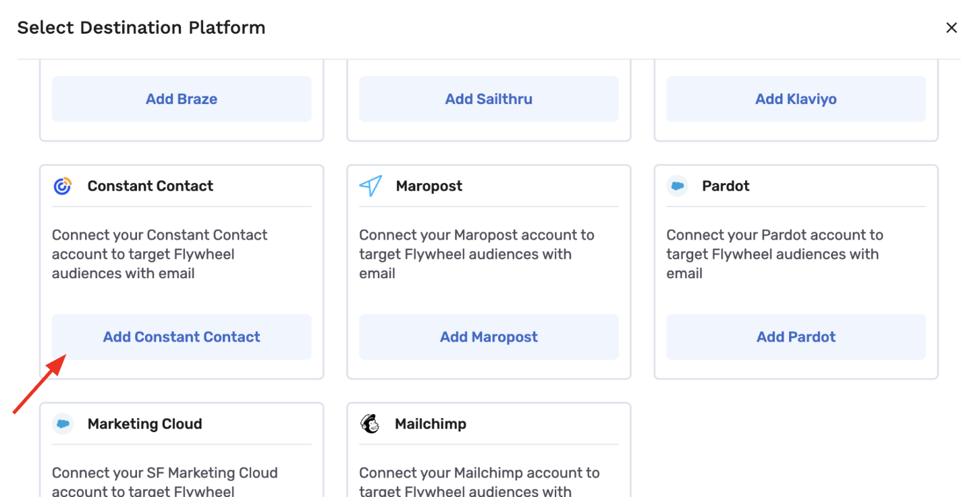Click the Connect your Maropost account description
Image resolution: width=980 pixels, height=497 pixels.
pyautogui.click(x=477, y=255)
